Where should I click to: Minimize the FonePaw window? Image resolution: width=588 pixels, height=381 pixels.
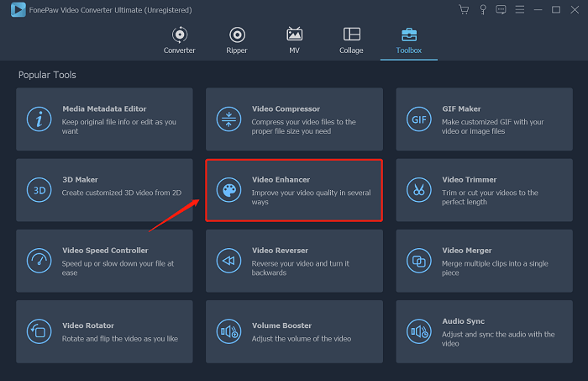(538, 10)
